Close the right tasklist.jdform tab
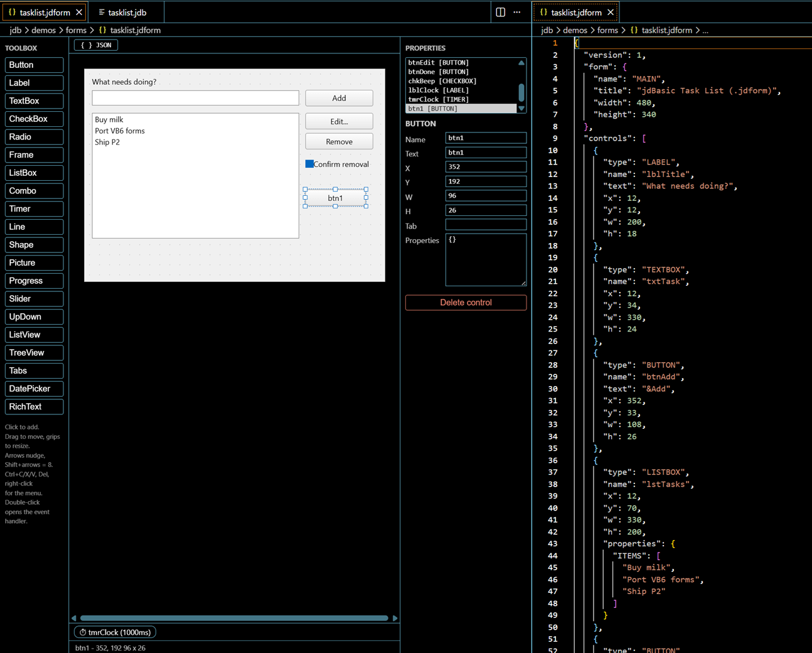 [x=611, y=12]
